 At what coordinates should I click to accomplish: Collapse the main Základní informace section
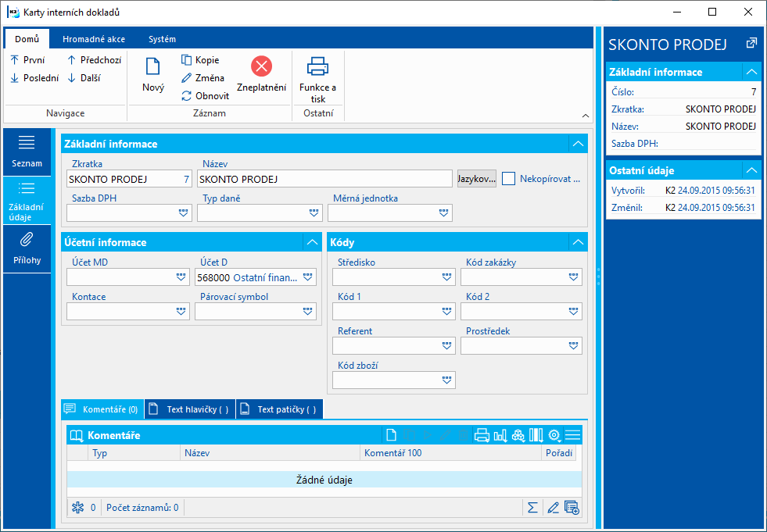(x=579, y=144)
